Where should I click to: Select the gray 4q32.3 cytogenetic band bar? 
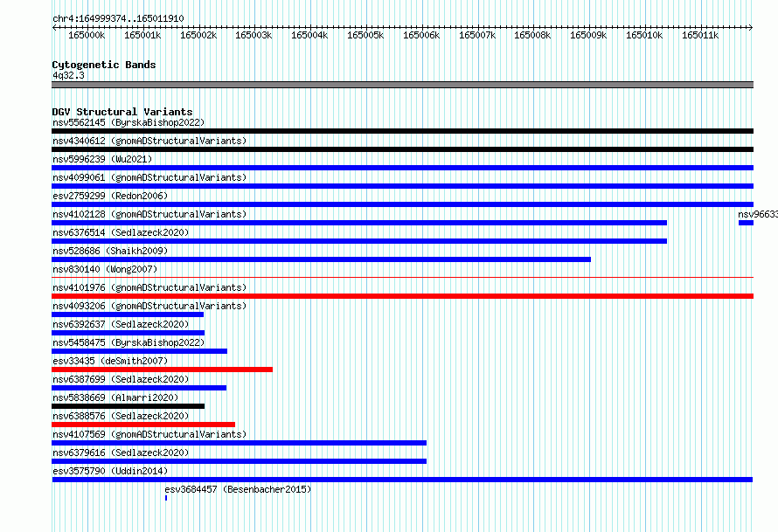click(402, 85)
